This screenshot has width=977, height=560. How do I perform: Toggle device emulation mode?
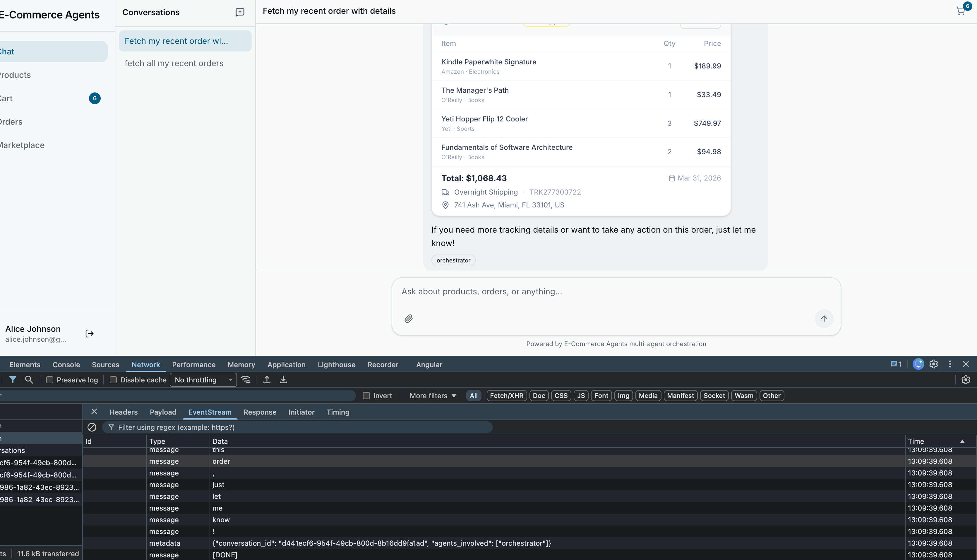(918, 364)
